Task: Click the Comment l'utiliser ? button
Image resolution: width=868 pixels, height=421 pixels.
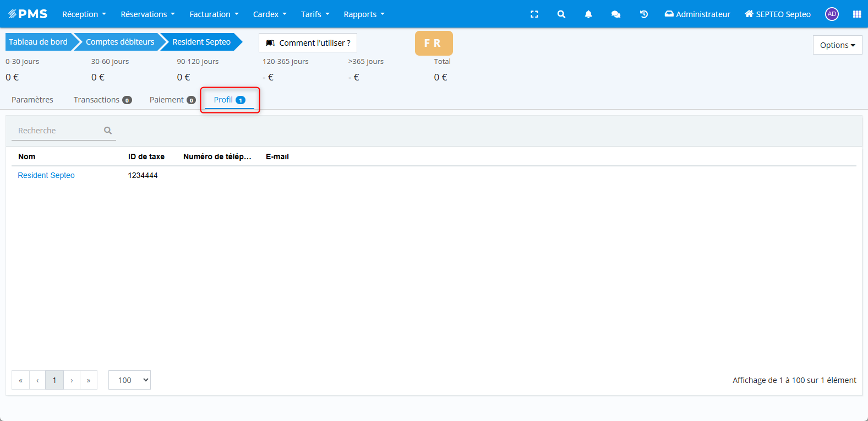Action: point(308,43)
